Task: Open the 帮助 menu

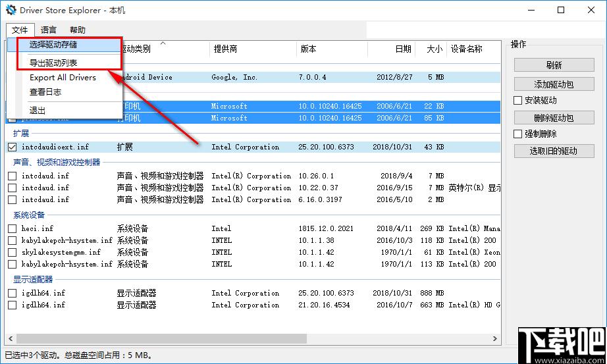Action: (x=78, y=30)
